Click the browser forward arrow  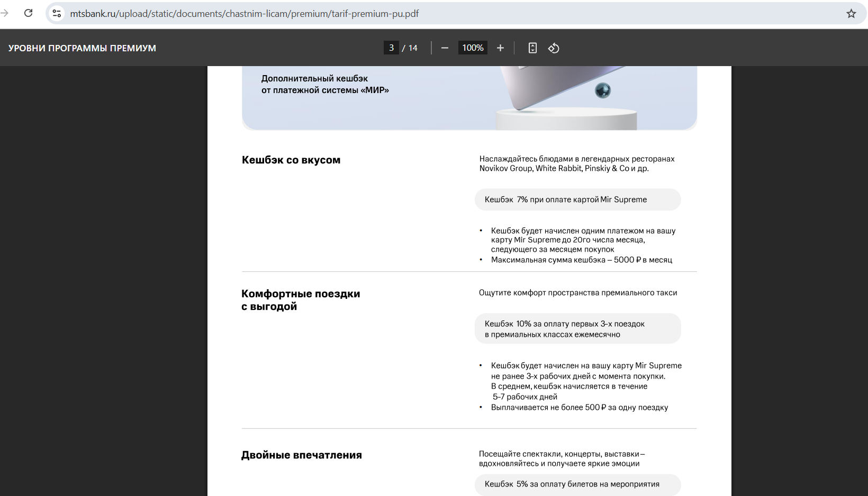click(5, 13)
